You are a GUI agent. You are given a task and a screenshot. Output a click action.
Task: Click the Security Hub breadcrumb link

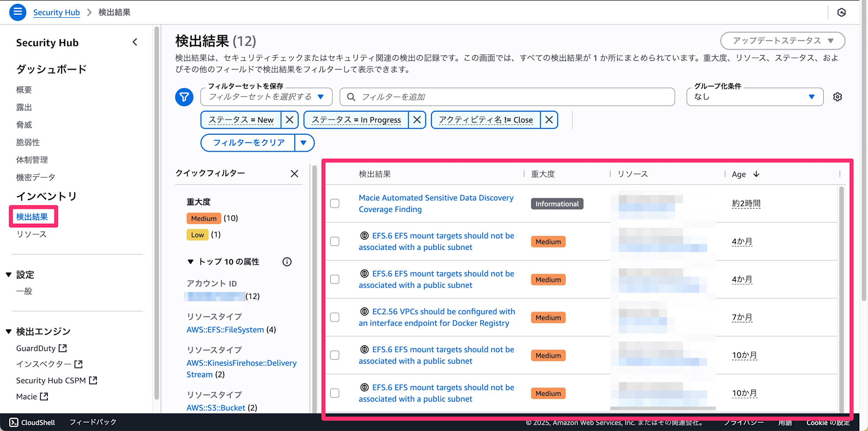point(56,12)
